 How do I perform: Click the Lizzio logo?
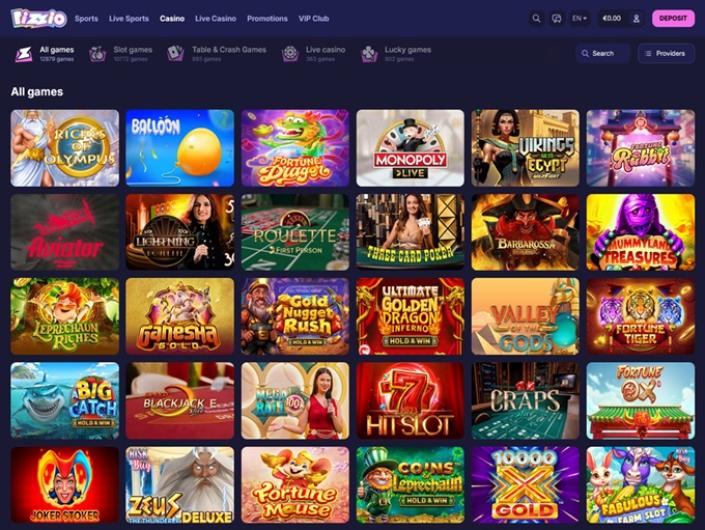point(39,18)
